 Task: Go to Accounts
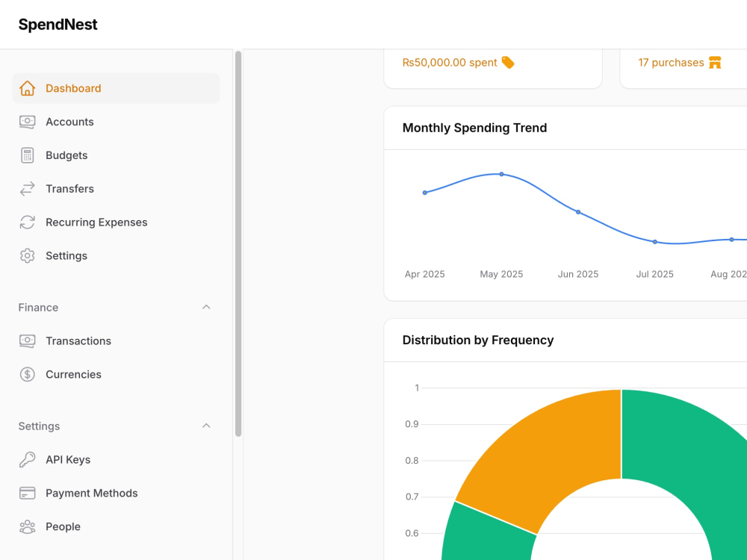[116, 122]
